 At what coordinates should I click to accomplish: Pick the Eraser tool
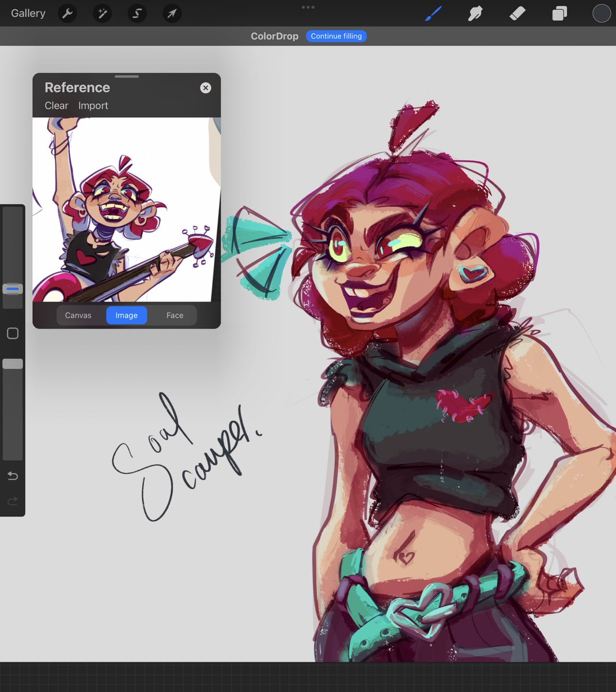pyautogui.click(x=517, y=13)
